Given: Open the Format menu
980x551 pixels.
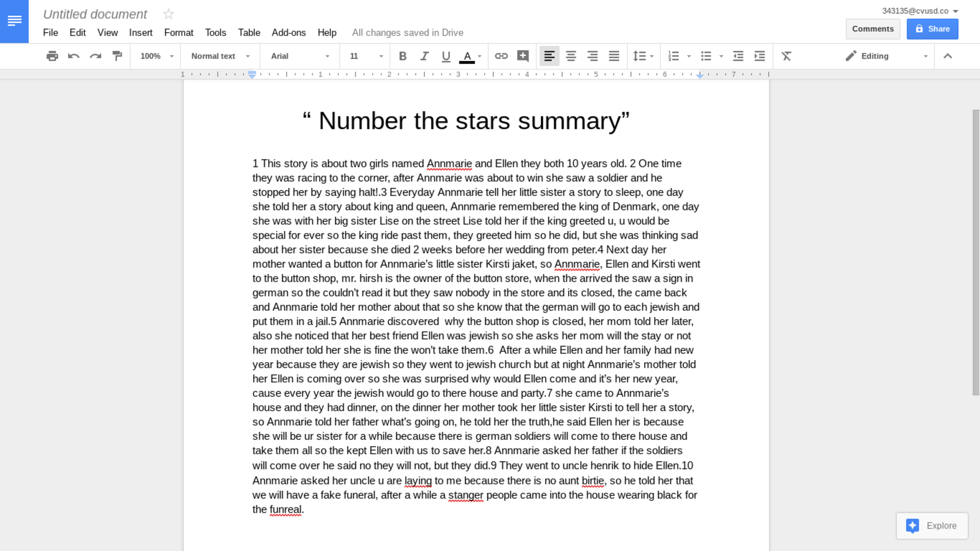Looking at the screenshot, I should [x=178, y=33].
